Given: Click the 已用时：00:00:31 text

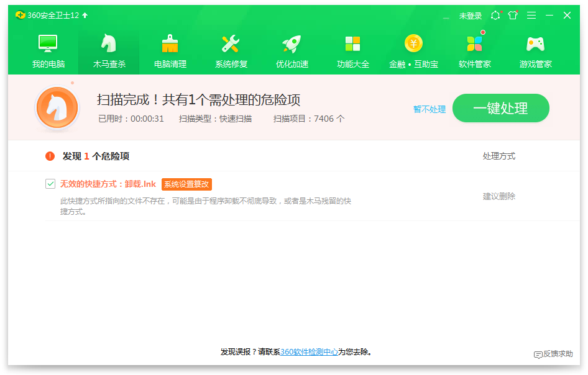Looking at the screenshot, I should click(131, 119).
